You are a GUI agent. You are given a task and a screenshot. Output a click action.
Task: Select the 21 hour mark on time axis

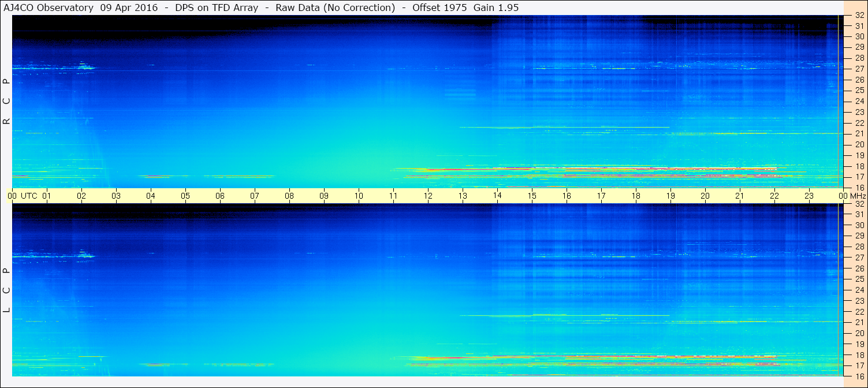pos(740,196)
